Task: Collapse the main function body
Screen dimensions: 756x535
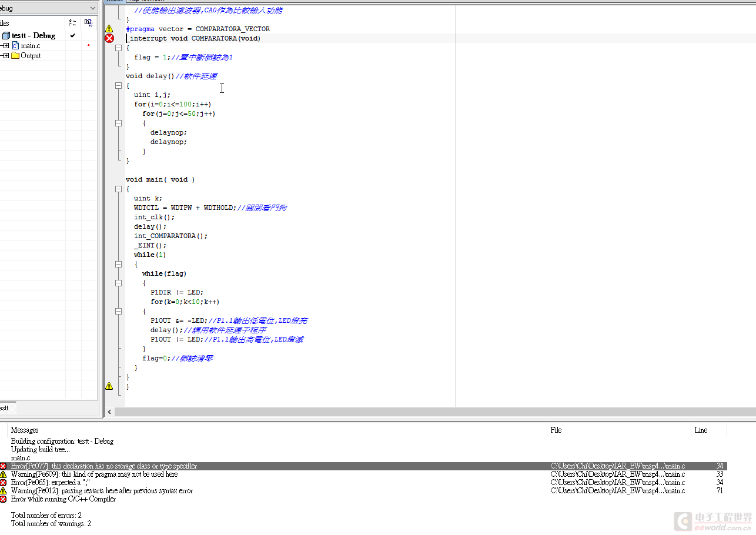Action: click(x=118, y=189)
